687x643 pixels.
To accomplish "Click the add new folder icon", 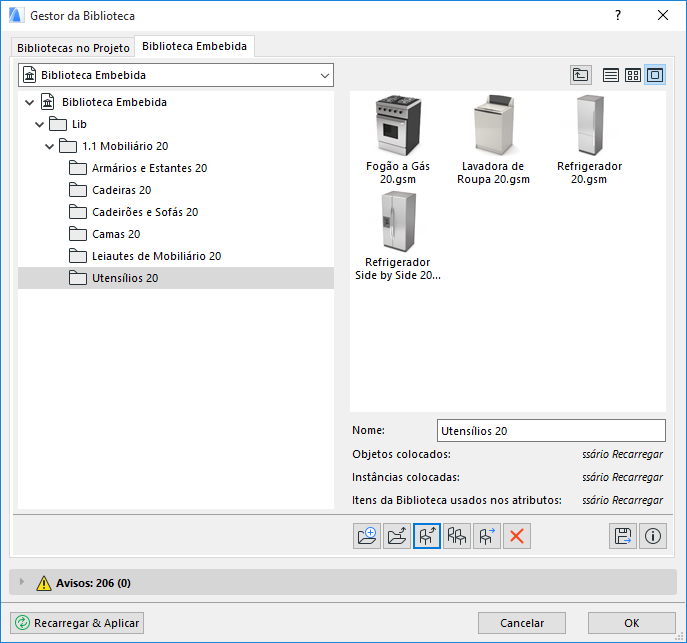I will coord(367,536).
